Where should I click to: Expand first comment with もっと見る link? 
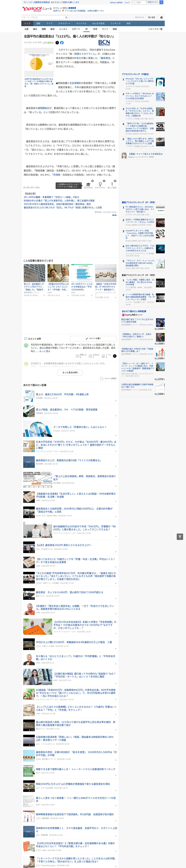pyautogui.click(x=45, y=351)
